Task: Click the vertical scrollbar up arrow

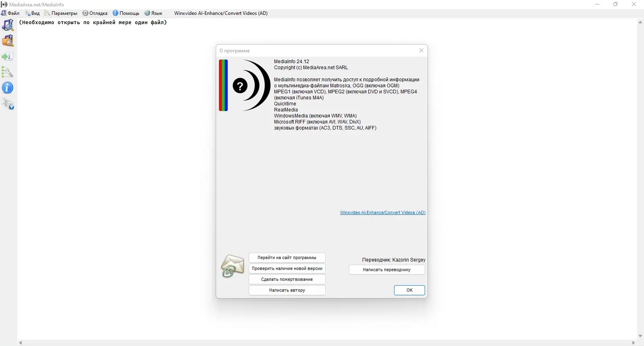Action: tap(640, 22)
